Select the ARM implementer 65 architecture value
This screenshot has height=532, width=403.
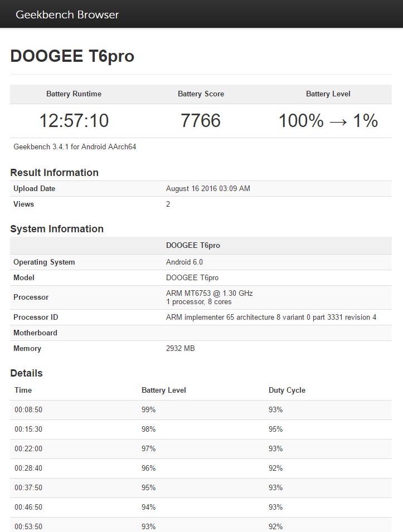tap(271, 317)
